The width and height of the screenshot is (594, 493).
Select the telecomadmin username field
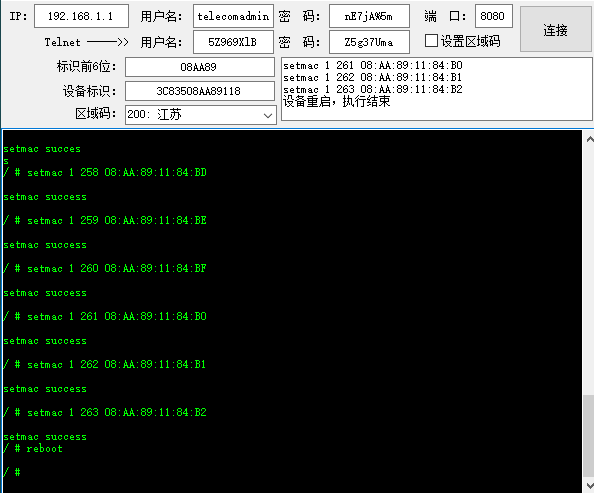[233, 16]
